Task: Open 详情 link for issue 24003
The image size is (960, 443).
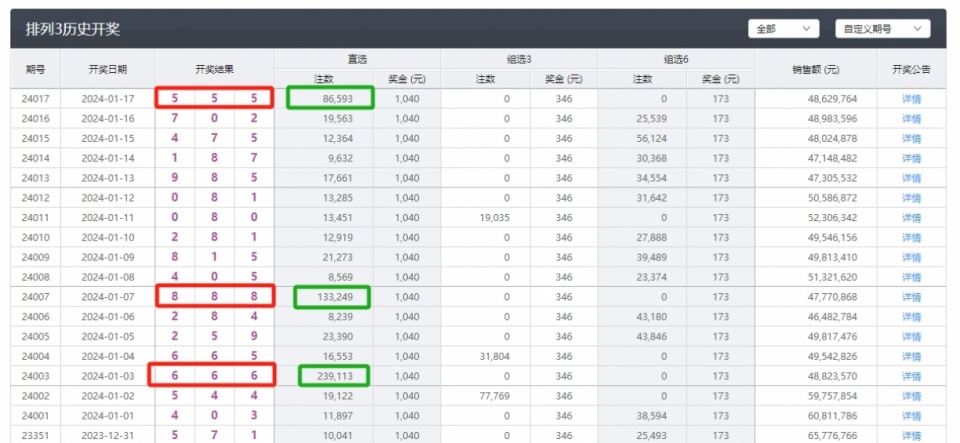Action: click(911, 376)
